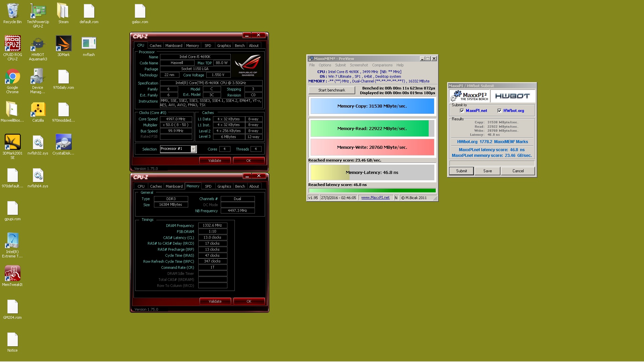
Task: Open the Processor #1 selection dropdown
Action: click(194, 149)
